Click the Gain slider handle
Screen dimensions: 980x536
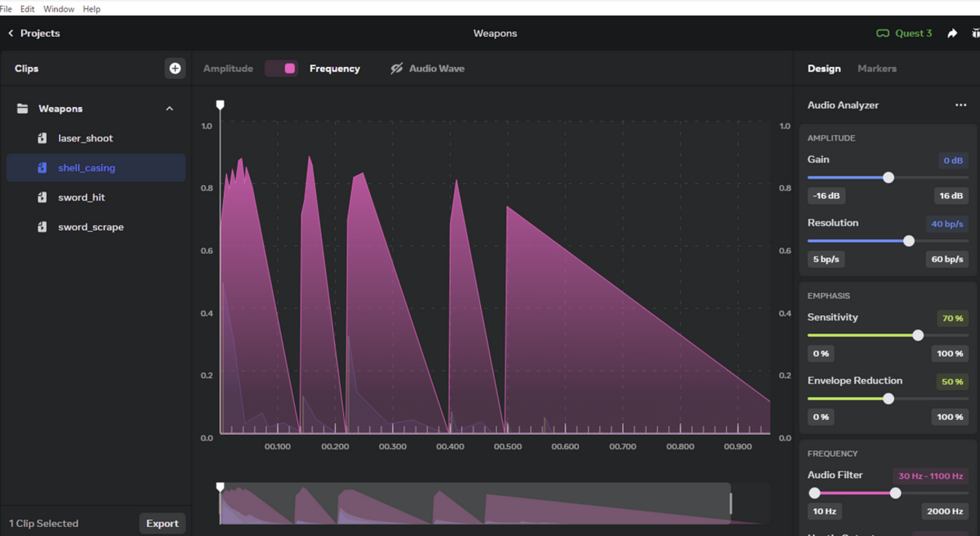click(888, 178)
